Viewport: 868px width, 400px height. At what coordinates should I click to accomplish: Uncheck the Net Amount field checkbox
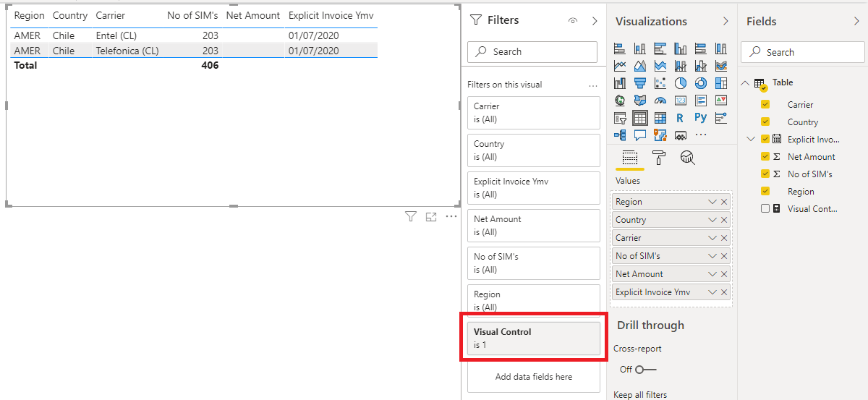(x=765, y=156)
